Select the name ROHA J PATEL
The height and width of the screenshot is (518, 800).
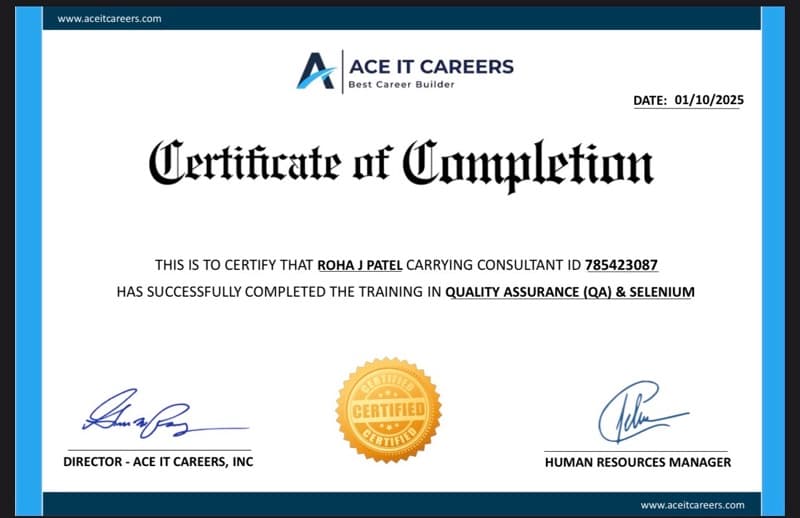coord(360,265)
